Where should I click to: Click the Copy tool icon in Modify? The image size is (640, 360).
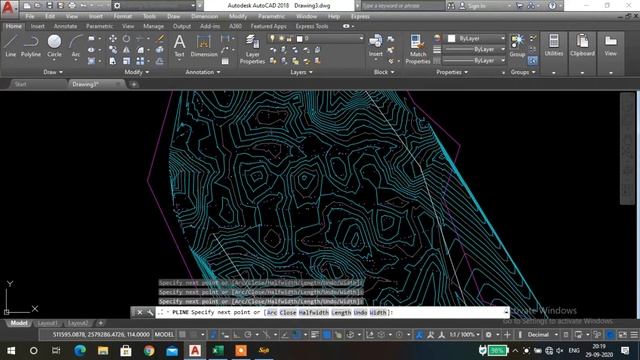113,50
